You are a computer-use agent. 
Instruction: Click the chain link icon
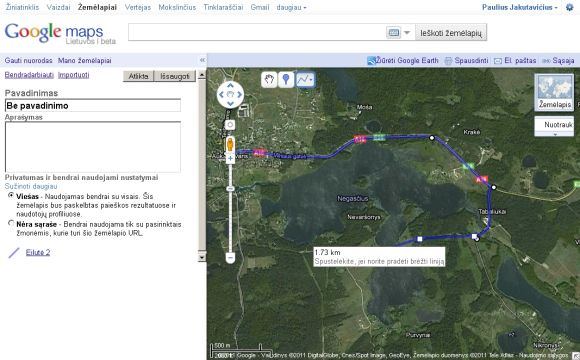pos(546,61)
